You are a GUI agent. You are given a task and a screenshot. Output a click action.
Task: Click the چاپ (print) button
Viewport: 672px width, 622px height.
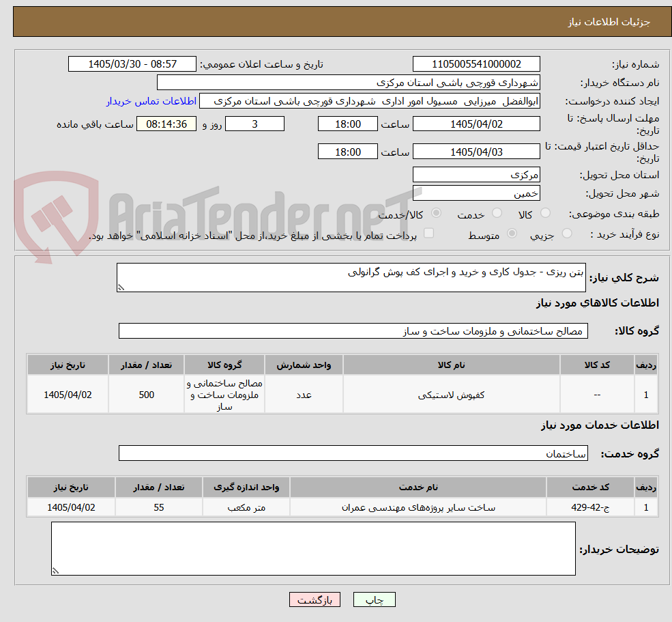click(374, 599)
